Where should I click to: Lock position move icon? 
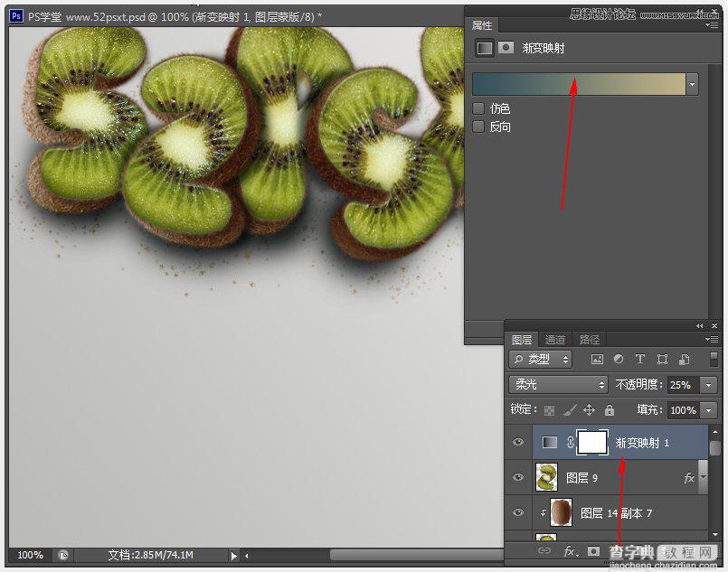pyautogui.click(x=589, y=409)
